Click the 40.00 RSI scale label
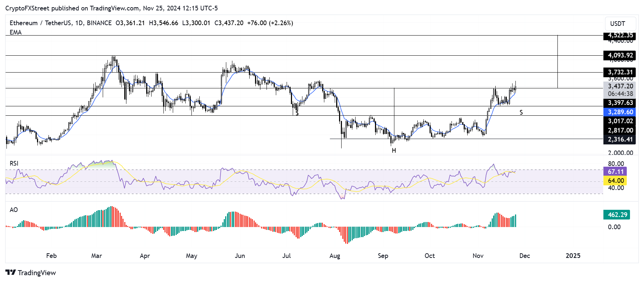This screenshot has width=644, height=282. pos(616,188)
